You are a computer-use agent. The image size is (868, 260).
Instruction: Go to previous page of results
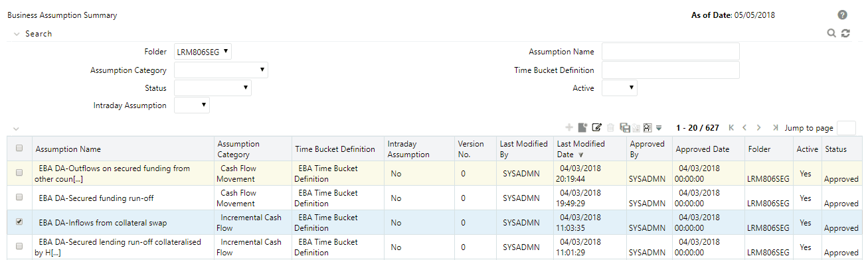(x=744, y=127)
